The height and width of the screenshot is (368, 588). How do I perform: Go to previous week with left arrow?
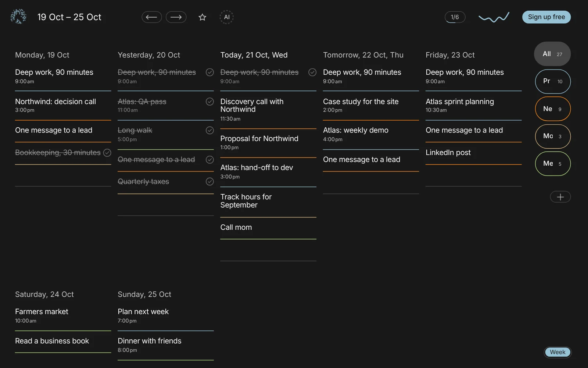(152, 17)
